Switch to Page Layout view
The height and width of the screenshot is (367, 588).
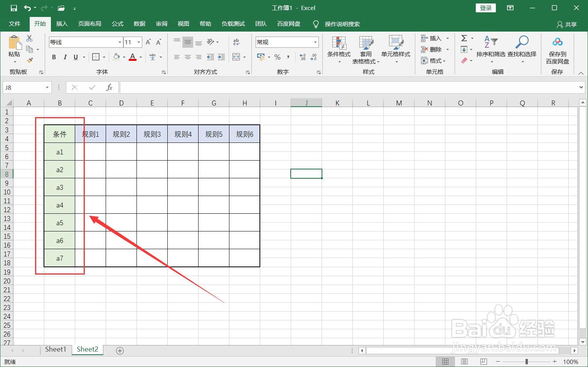pos(465,362)
